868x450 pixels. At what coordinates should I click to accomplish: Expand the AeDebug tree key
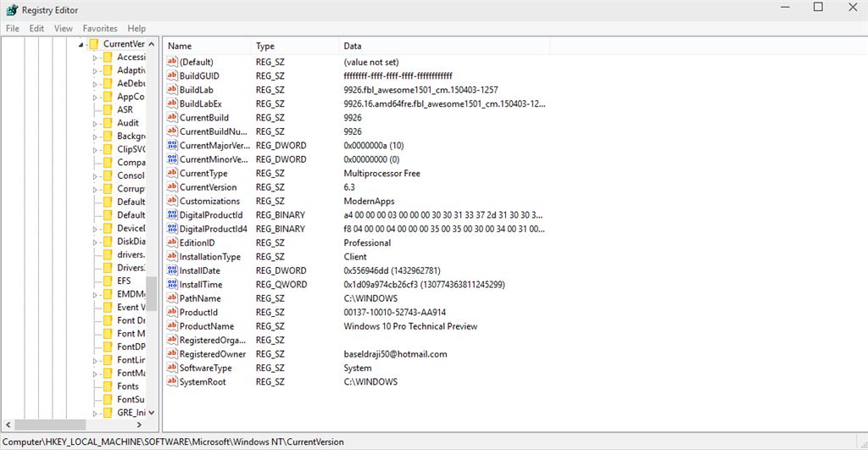[x=95, y=84]
